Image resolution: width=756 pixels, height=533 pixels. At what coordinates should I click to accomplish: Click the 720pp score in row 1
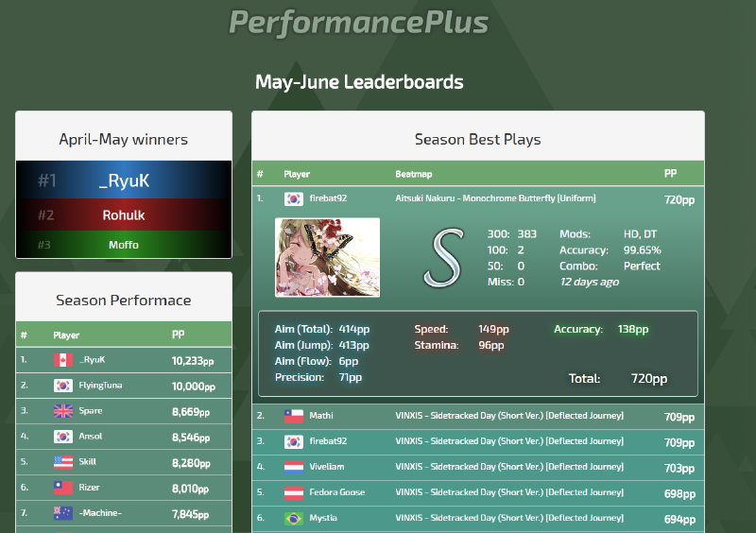pyautogui.click(x=679, y=199)
